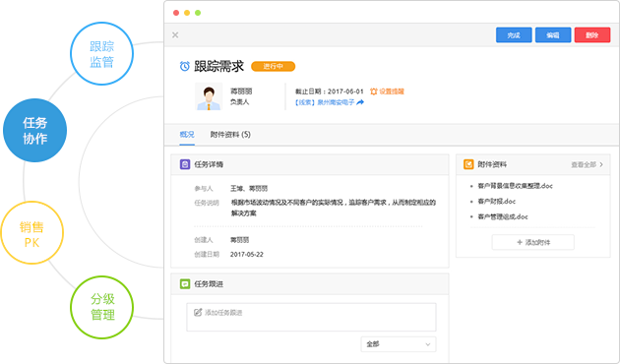Open the 设置提醒 link
Image resolution: width=620 pixels, height=364 pixels.
pyautogui.click(x=392, y=91)
